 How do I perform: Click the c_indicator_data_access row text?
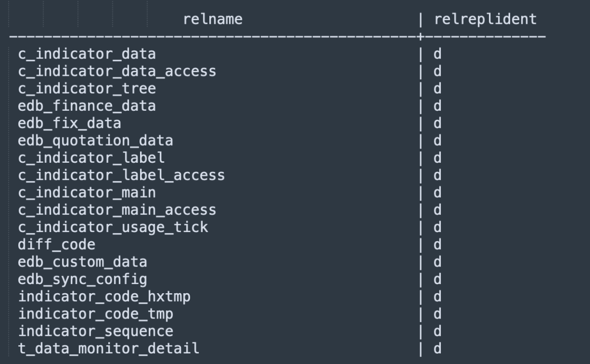click(x=117, y=72)
